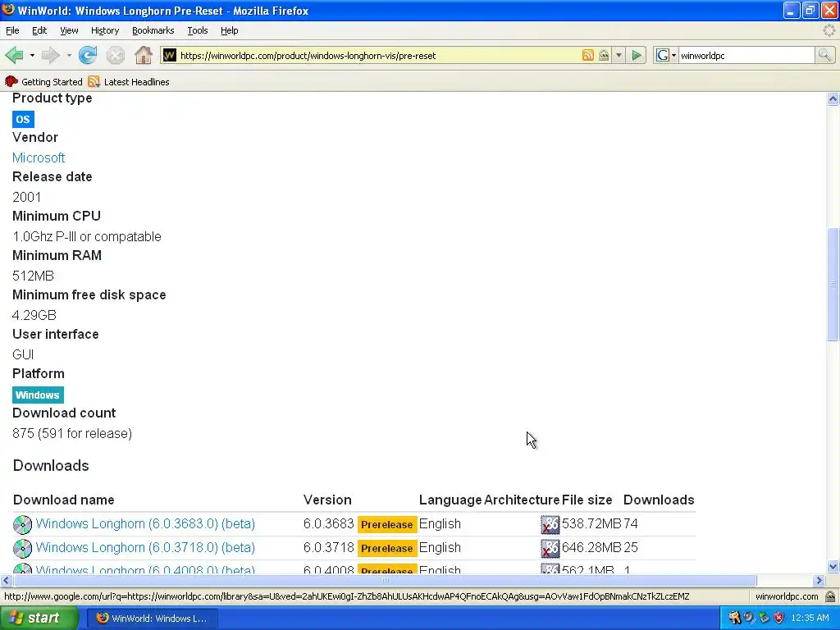
Task: Open the History menu
Action: coord(105,30)
